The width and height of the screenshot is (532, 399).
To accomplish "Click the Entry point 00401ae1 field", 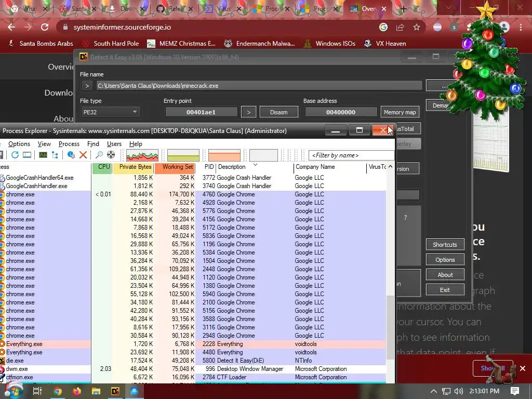I will pyautogui.click(x=201, y=112).
